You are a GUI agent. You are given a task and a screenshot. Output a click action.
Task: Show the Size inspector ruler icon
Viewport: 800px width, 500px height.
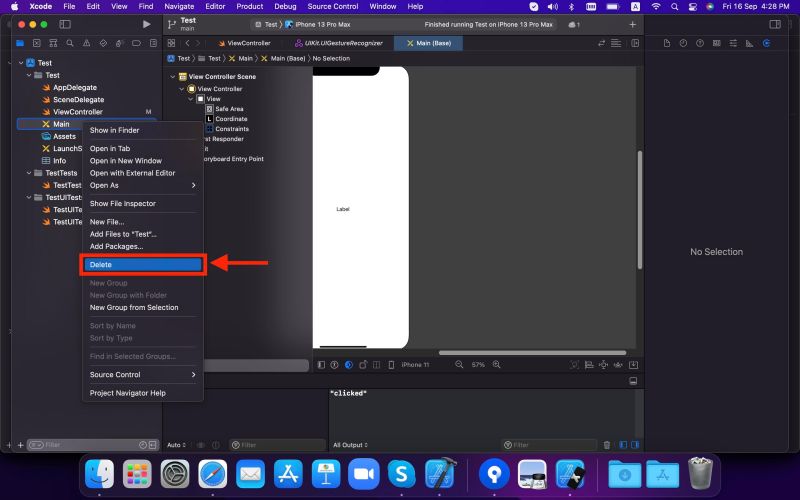tap(749, 43)
